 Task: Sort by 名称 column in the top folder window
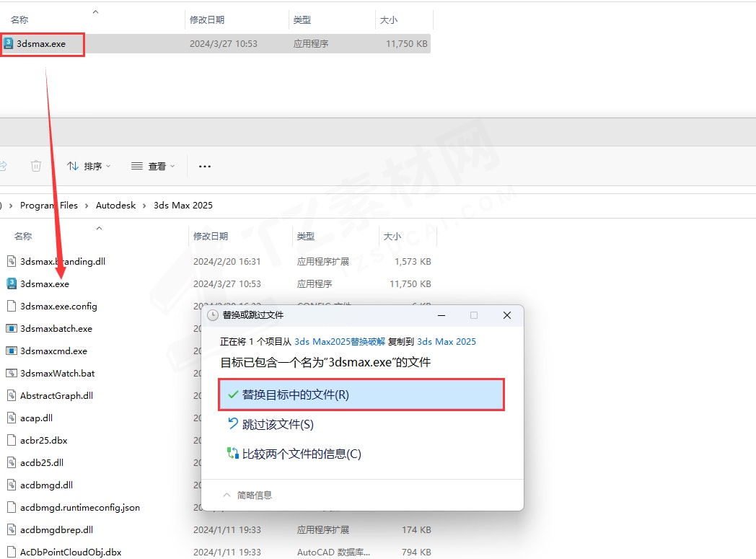tap(19, 19)
